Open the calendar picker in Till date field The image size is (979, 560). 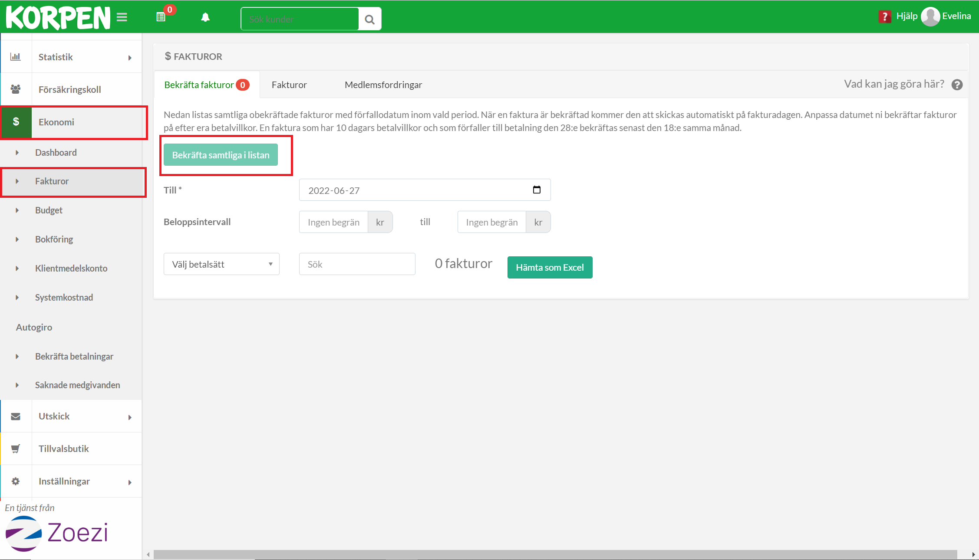(537, 190)
